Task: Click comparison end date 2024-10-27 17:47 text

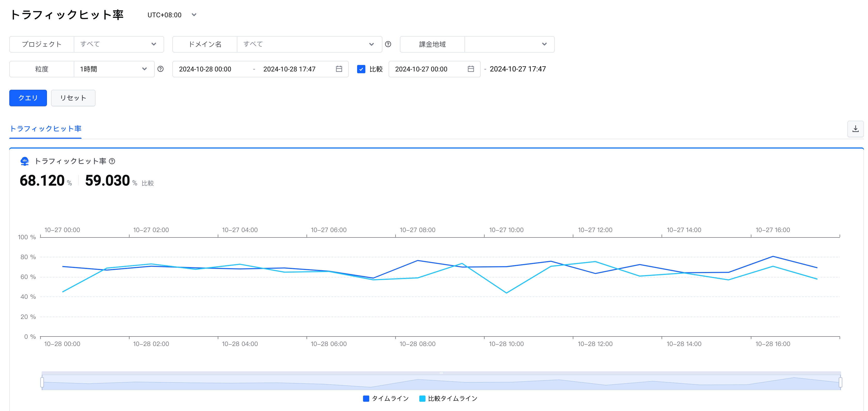Action: pos(518,69)
